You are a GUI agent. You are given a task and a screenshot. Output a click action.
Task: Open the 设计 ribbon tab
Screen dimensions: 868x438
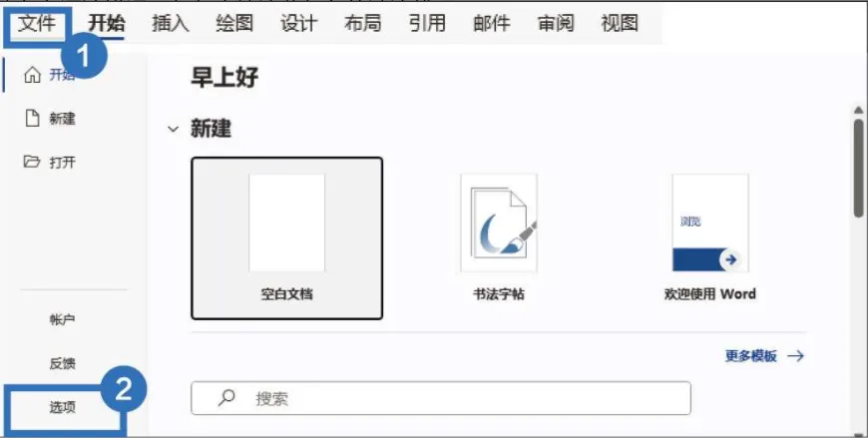[299, 23]
